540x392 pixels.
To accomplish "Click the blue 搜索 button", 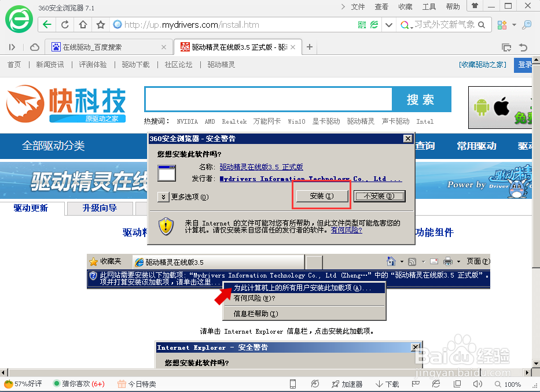I will pos(421,99).
